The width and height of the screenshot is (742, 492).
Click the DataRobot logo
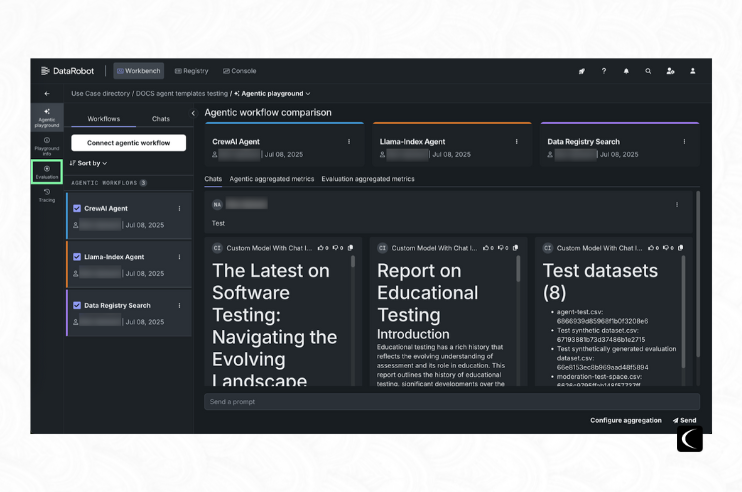[67, 71]
